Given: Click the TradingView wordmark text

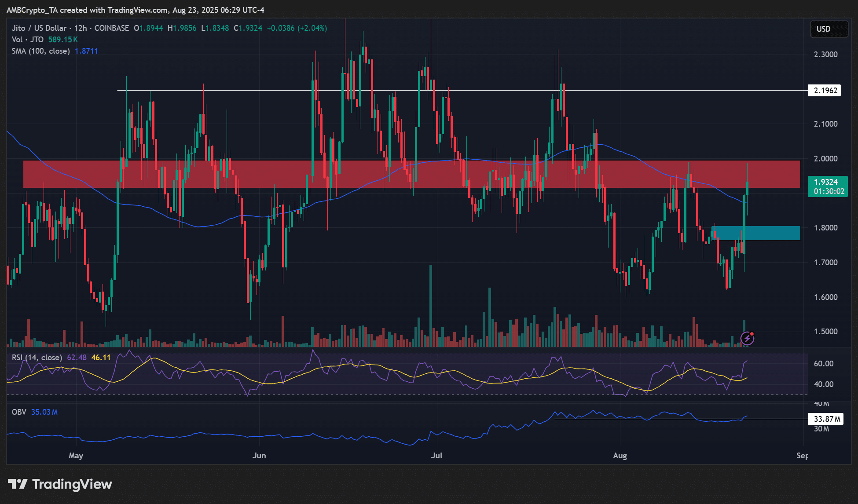Looking at the screenshot, I should click(72, 484).
